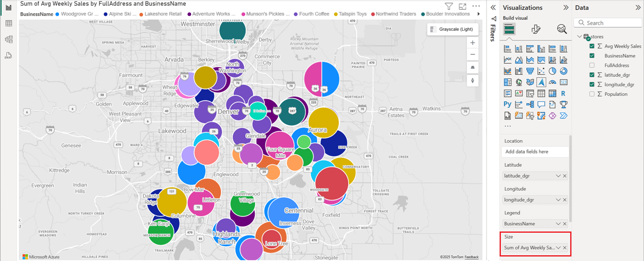Activate Focus mode icon on the visual
This screenshot has width=644, height=261.
click(x=462, y=7)
